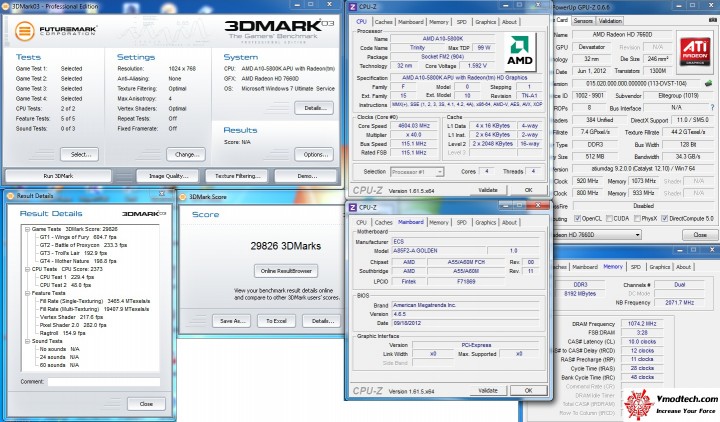Click the Options... button under Results

[x=315, y=154]
